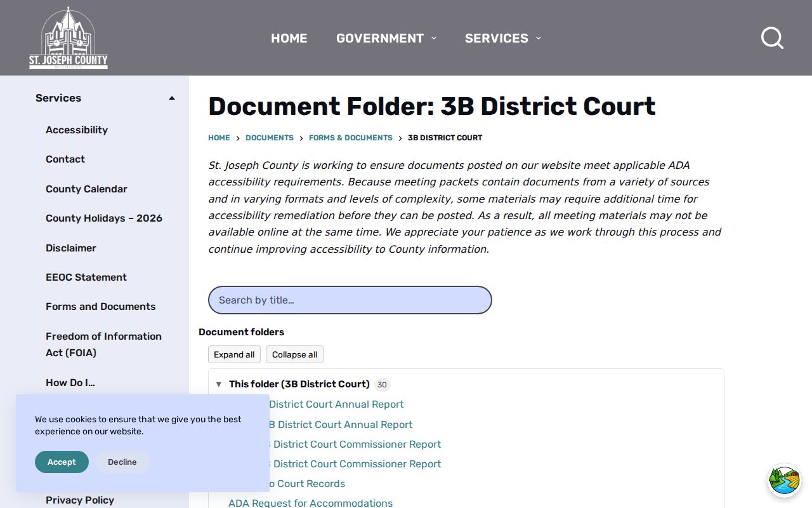This screenshot has height=508, width=812.
Task: Open the EEOC Statement sidebar link
Action: point(86,277)
